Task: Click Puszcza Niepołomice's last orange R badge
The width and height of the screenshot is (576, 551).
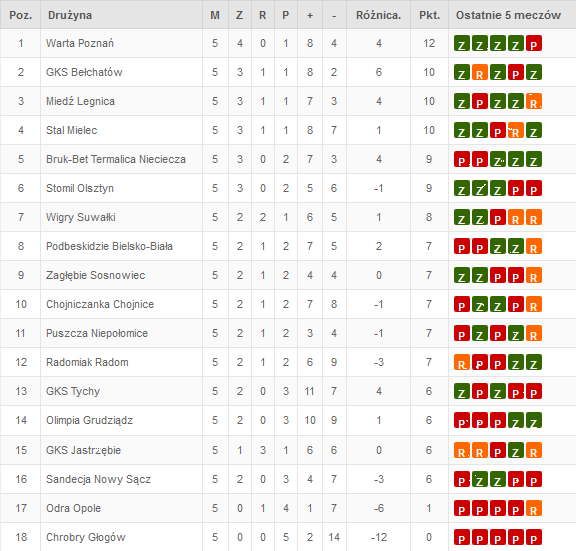Action: 534,334
